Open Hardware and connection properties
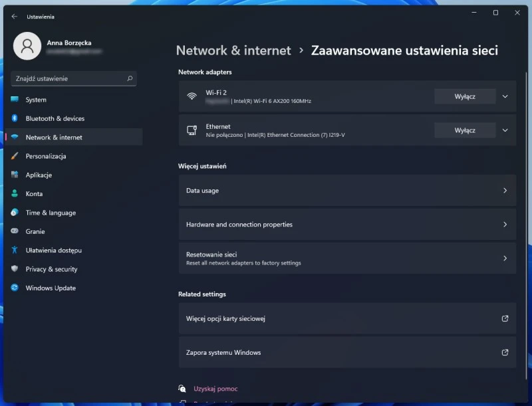 coord(346,225)
